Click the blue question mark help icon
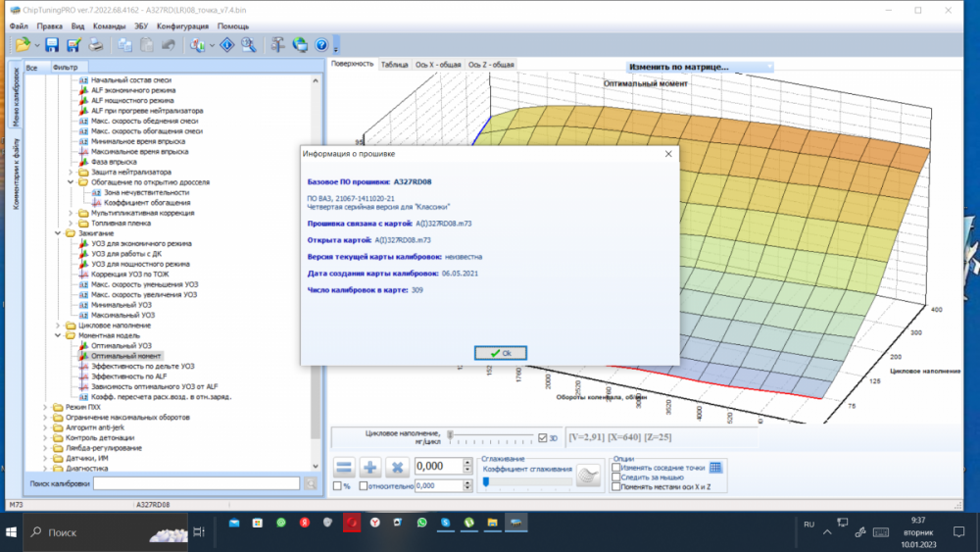980x552 pixels. click(320, 45)
